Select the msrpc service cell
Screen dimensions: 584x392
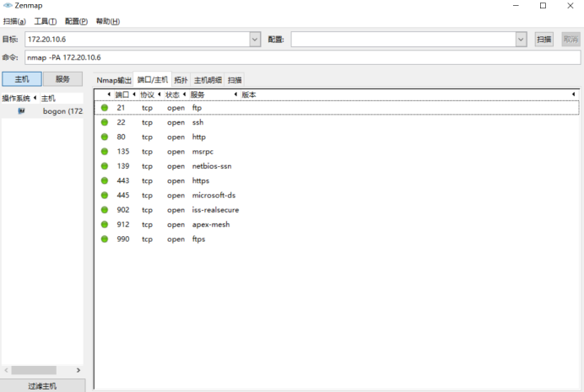tap(203, 152)
